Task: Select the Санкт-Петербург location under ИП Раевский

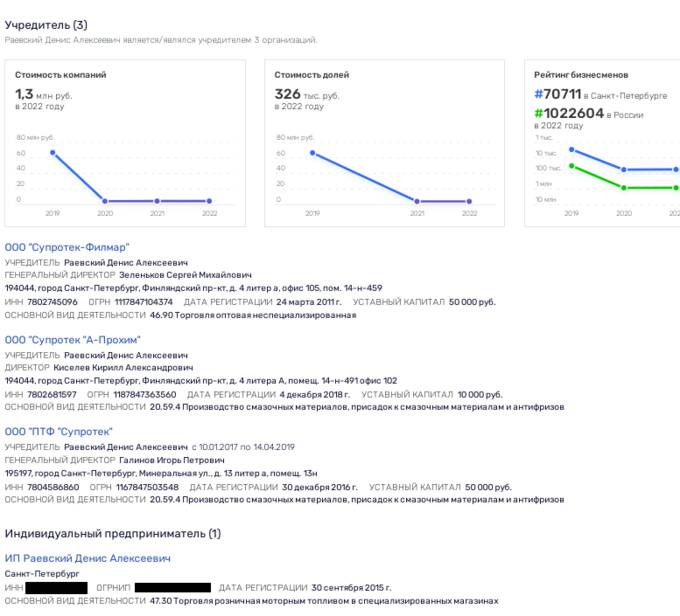Action: [42, 574]
